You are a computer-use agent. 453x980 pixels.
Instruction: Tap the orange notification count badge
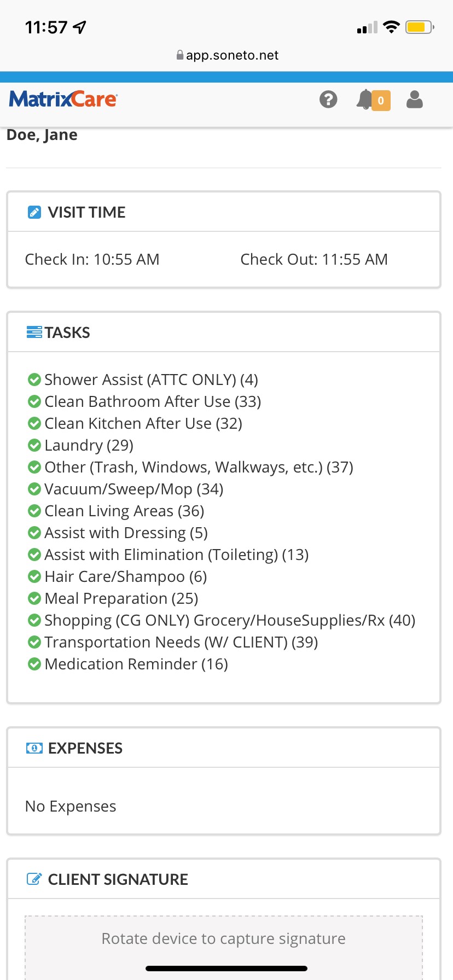[381, 101]
